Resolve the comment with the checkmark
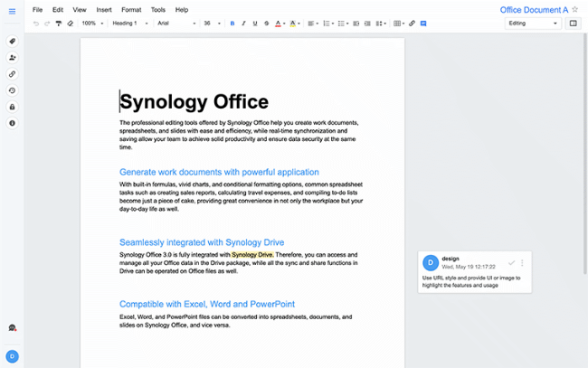Screen dimensions: 588x368 coord(511,263)
